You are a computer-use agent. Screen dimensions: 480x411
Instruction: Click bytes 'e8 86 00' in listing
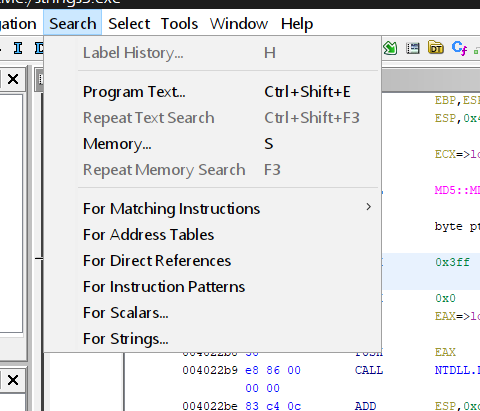coord(273,370)
